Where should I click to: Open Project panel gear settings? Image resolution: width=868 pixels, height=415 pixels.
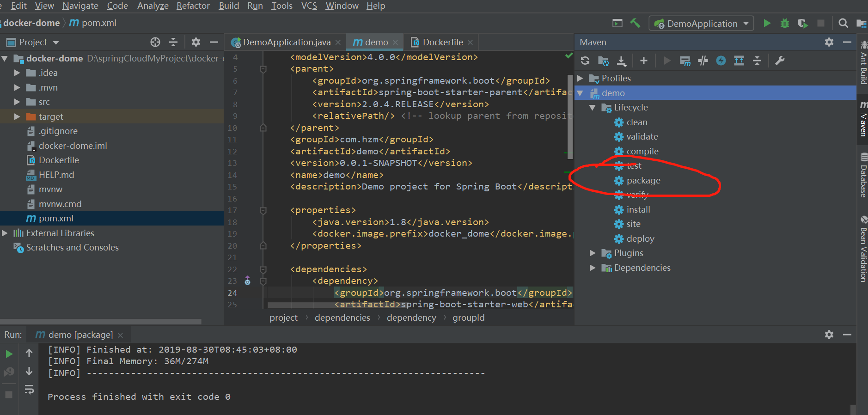[x=196, y=42]
